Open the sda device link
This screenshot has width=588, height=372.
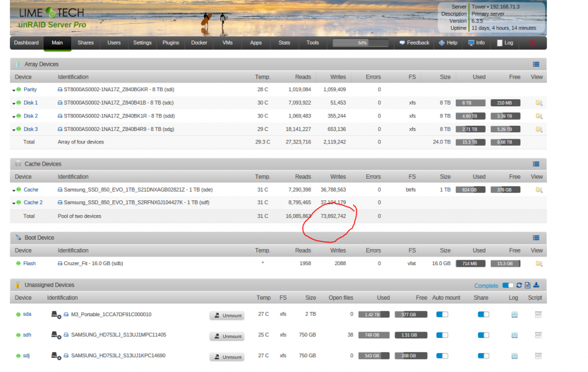click(27, 314)
